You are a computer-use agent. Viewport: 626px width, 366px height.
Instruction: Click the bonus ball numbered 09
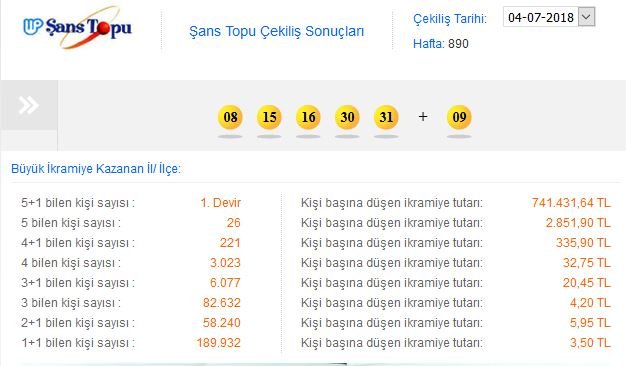click(459, 117)
